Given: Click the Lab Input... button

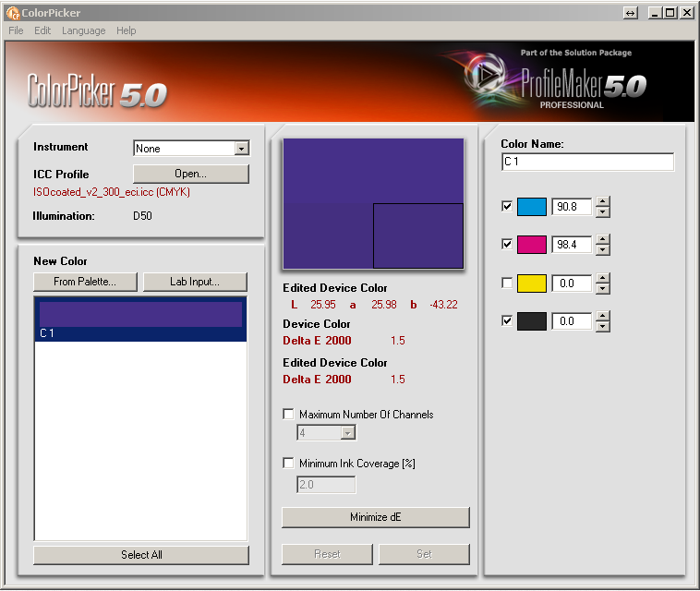Looking at the screenshot, I should click(195, 282).
